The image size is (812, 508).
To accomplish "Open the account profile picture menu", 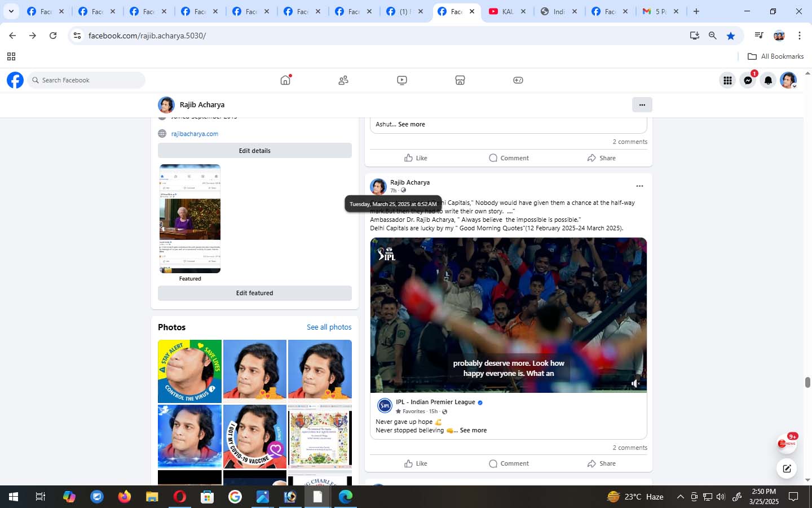I will coord(788,80).
